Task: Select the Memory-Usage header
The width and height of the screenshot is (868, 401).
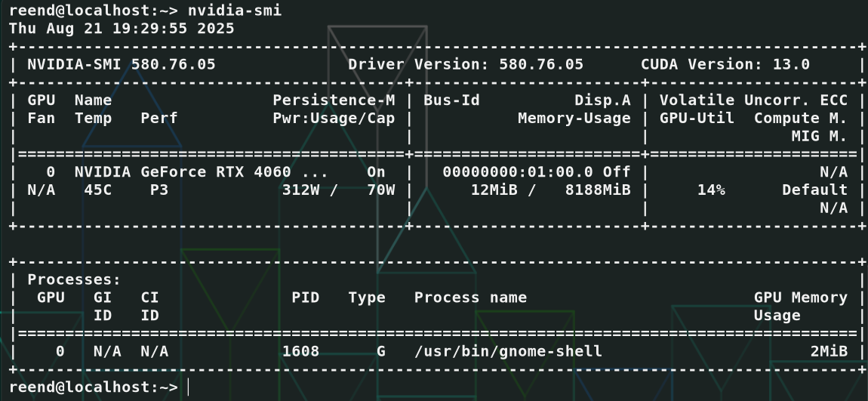Action: (x=574, y=118)
